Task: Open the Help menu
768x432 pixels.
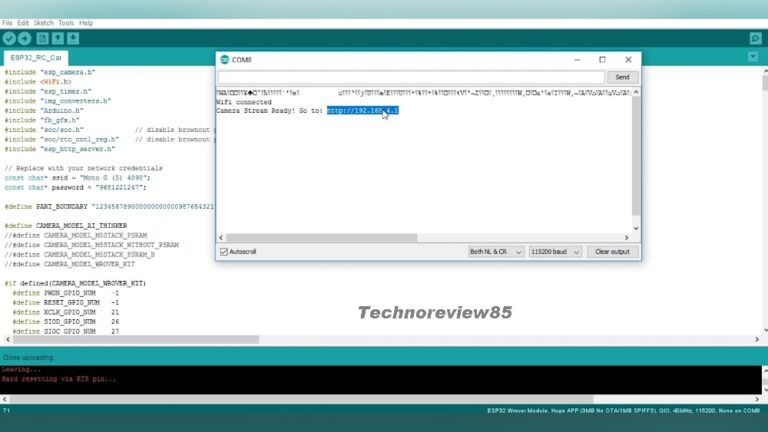Action: [x=86, y=22]
